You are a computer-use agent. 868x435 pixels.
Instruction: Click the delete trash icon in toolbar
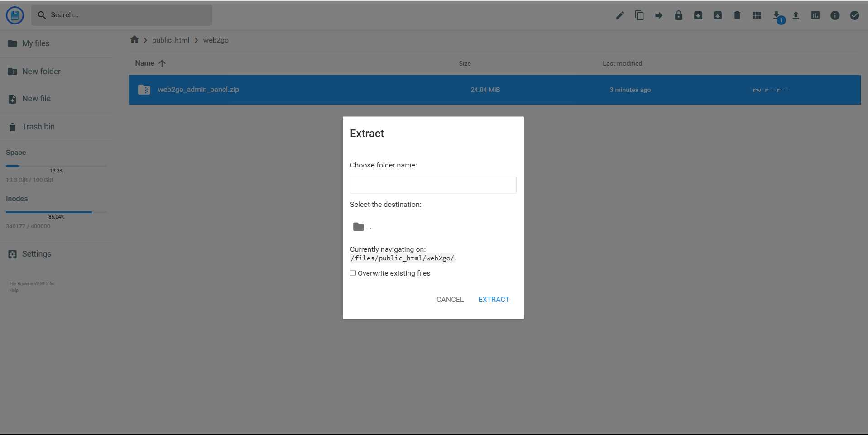[x=737, y=16]
